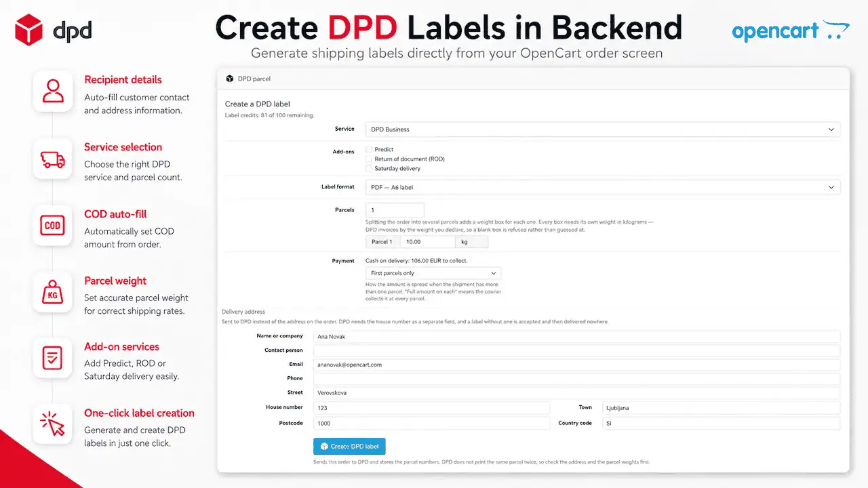Image resolution: width=868 pixels, height=488 pixels.
Task: Click the Parcel 1 weight field
Action: 427,241
